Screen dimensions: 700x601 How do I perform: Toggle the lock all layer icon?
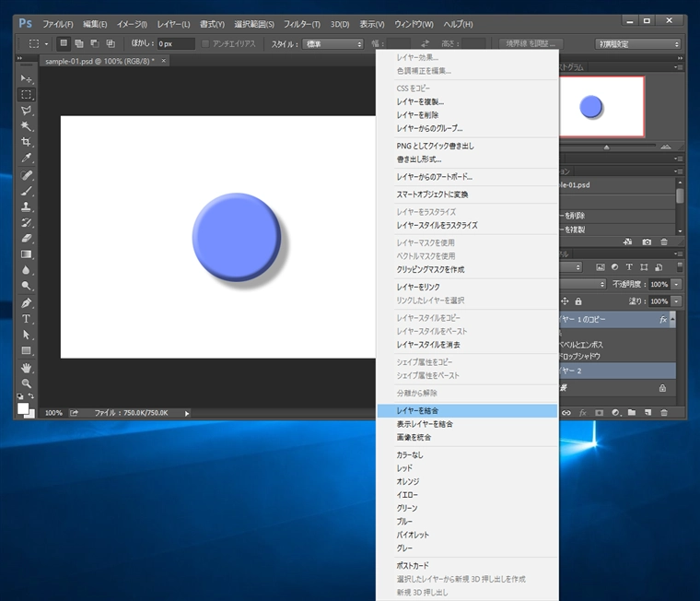click(578, 301)
